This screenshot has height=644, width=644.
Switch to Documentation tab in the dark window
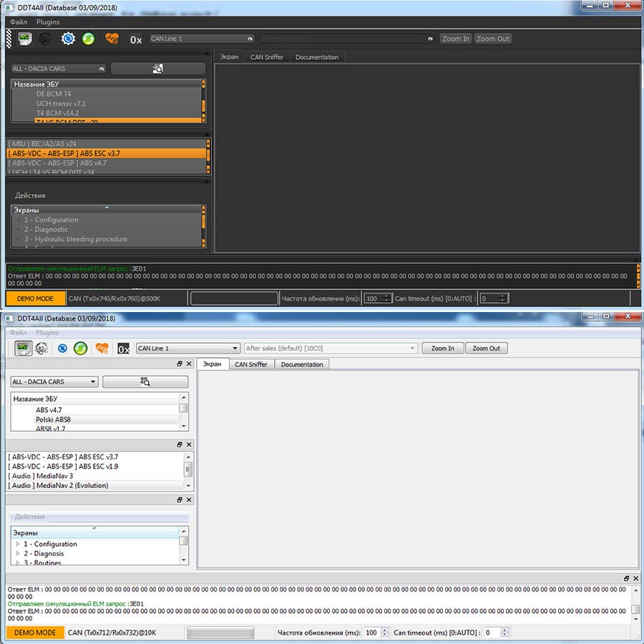317,57
